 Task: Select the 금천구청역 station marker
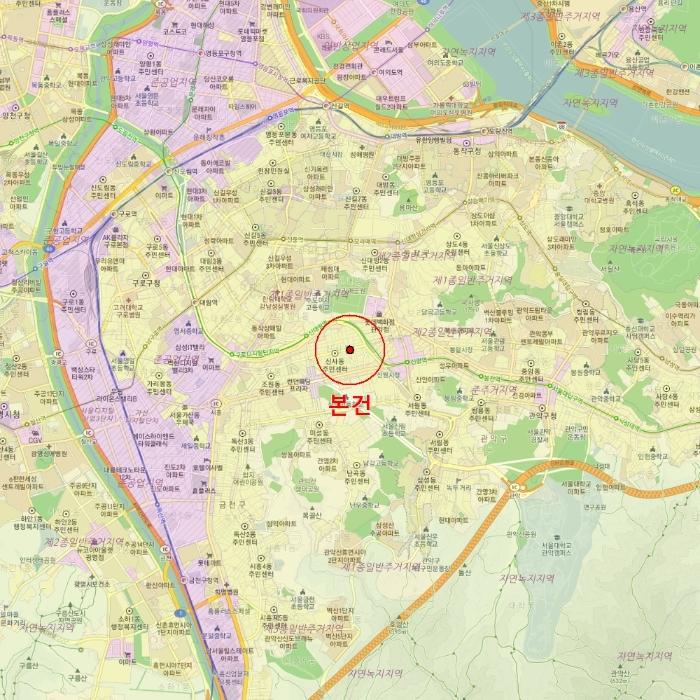[x=184, y=580]
